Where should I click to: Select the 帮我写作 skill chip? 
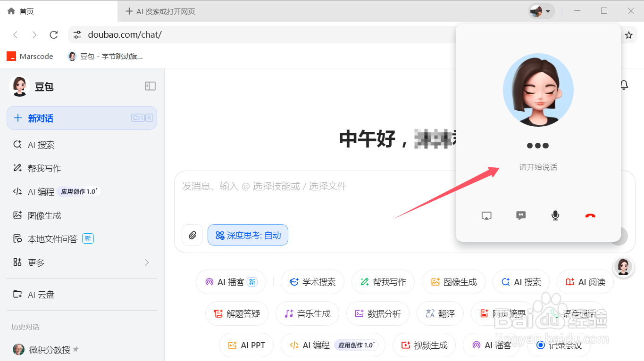pyautogui.click(x=383, y=282)
